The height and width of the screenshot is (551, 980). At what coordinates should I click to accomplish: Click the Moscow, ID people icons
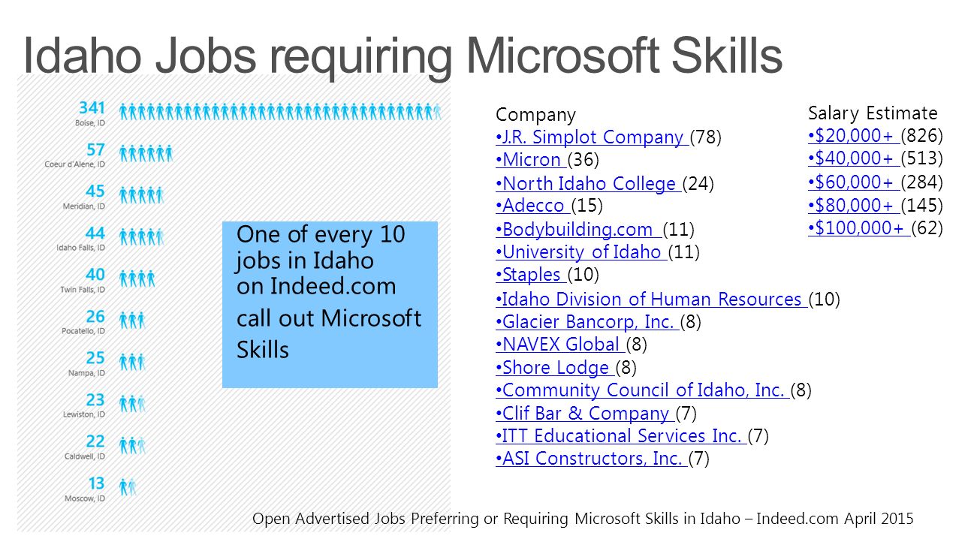pos(128,487)
